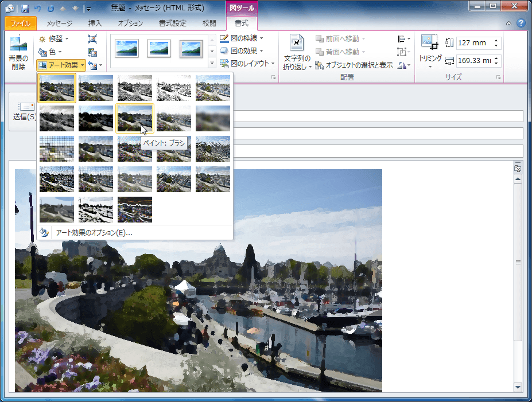The height and width of the screenshot is (402, 532).
Task: Click the compress pictures icon beside 修整
Action: [x=92, y=39]
